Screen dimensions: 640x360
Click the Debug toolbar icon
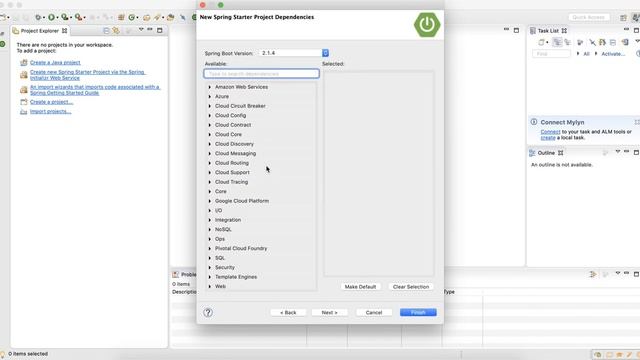tap(38, 17)
